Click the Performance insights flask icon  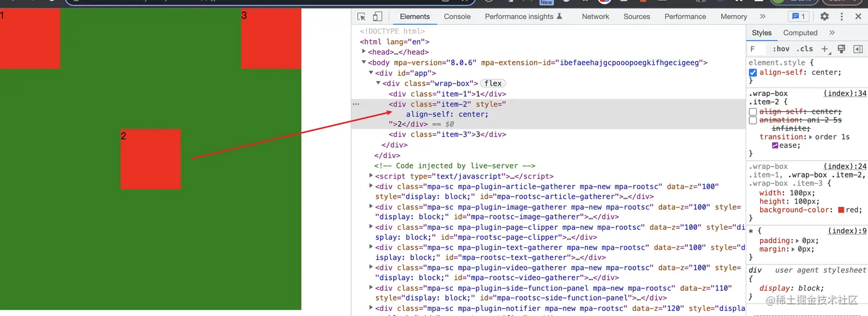(x=560, y=17)
